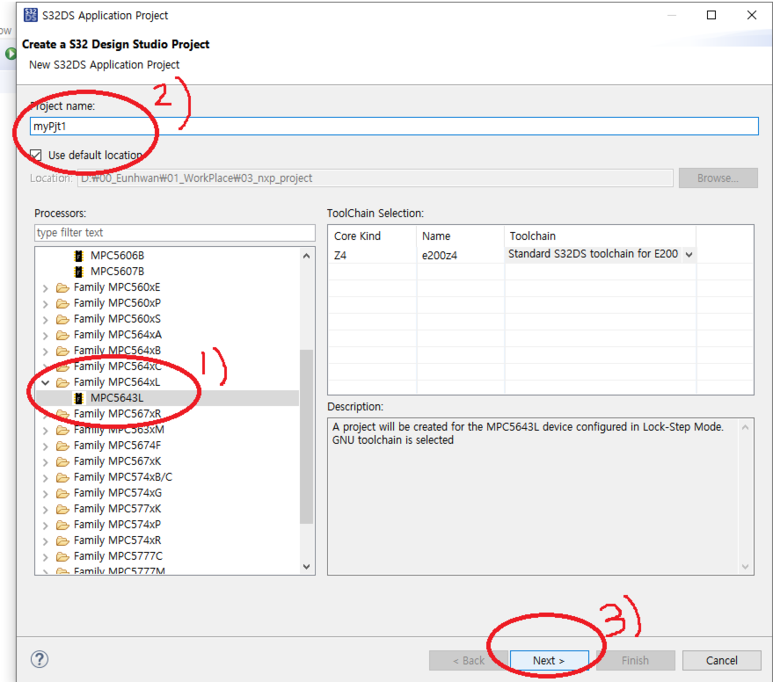Expand Family MPC564xA tree node
This screenshot has width=773, height=682.
pyautogui.click(x=45, y=336)
